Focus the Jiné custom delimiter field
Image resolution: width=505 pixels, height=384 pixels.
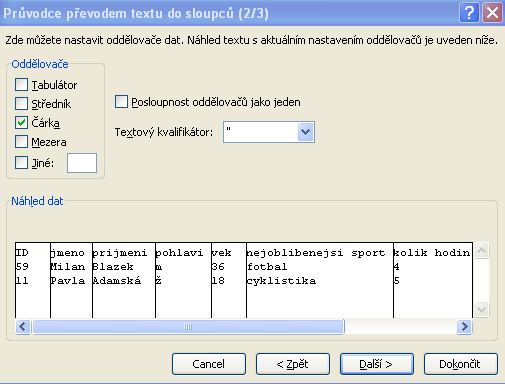pos(82,163)
